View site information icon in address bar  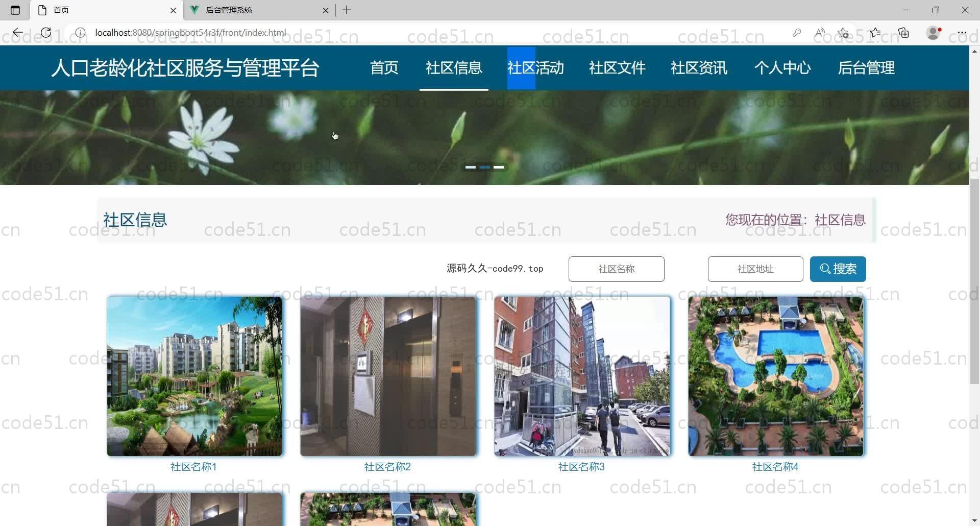pyautogui.click(x=80, y=33)
